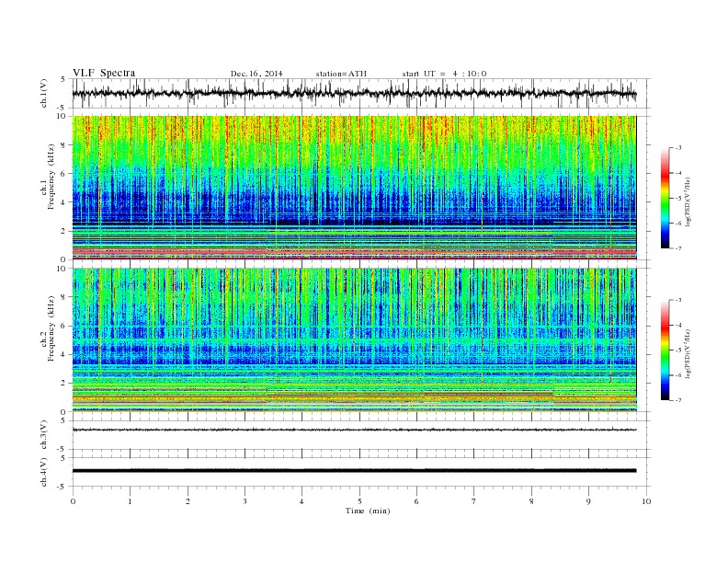Image resolution: width=728 pixels, height=563 pixels.
Task: Click the ch.4 thick black waveform trace
Action: [354, 471]
